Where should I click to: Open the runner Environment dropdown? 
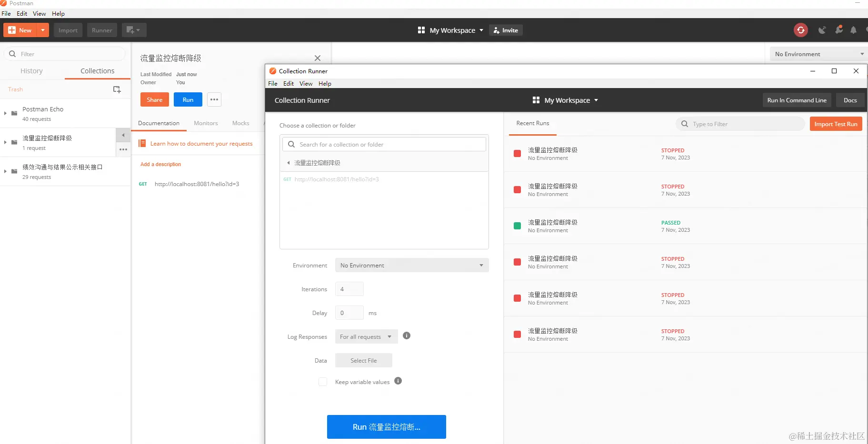coord(412,265)
